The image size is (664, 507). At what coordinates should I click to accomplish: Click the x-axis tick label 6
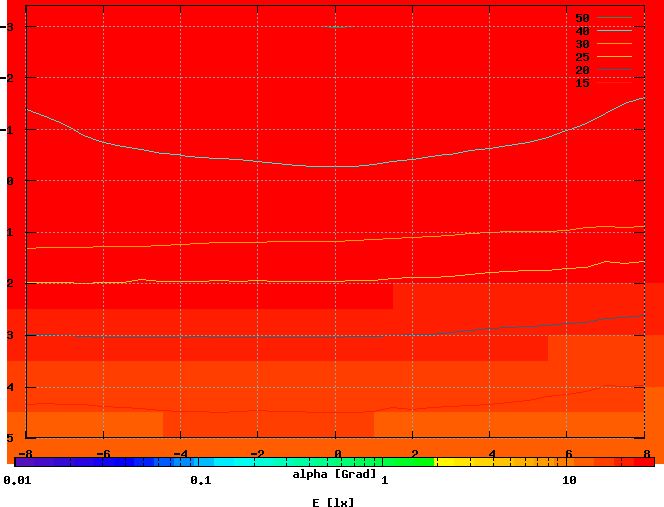[x=566, y=453]
